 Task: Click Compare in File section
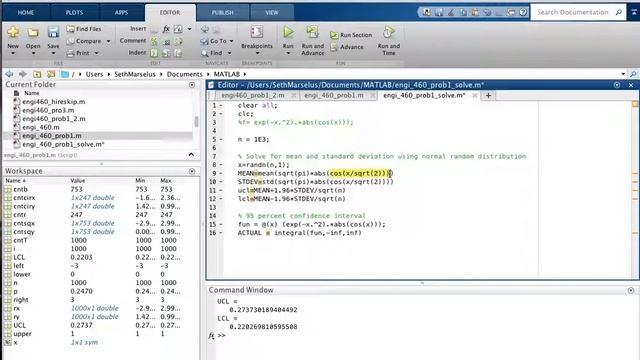pos(84,41)
